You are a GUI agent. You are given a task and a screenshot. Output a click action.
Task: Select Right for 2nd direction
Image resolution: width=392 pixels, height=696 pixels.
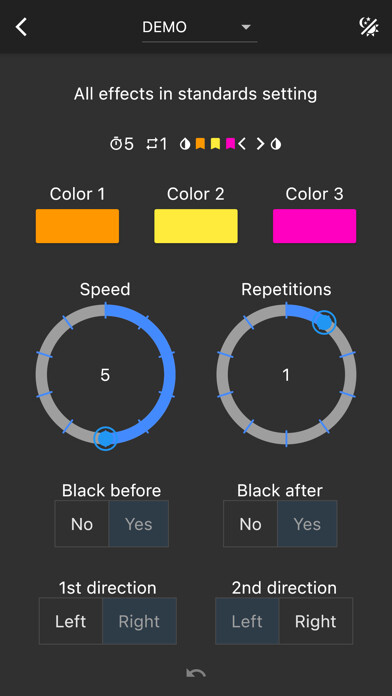[x=316, y=621]
